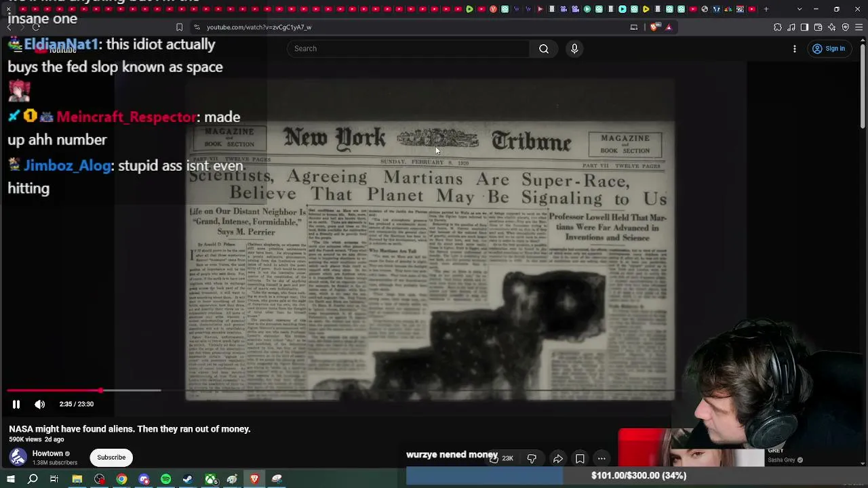Bookmark this page from the address bar
This screenshot has width=868, height=488.
[x=179, y=27]
